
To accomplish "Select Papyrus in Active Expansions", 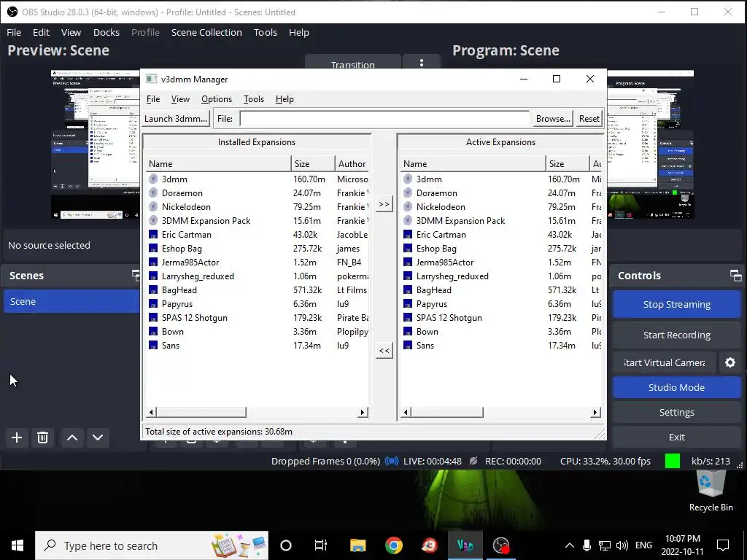I will [432, 304].
